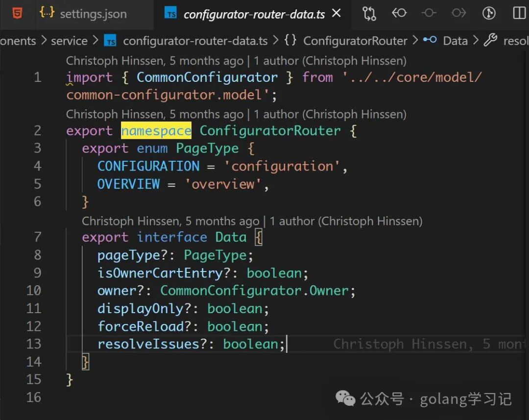Screen dimensions: 529x420
Task: Click the namespace braces icon in breadcrumb
Action: point(290,40)
